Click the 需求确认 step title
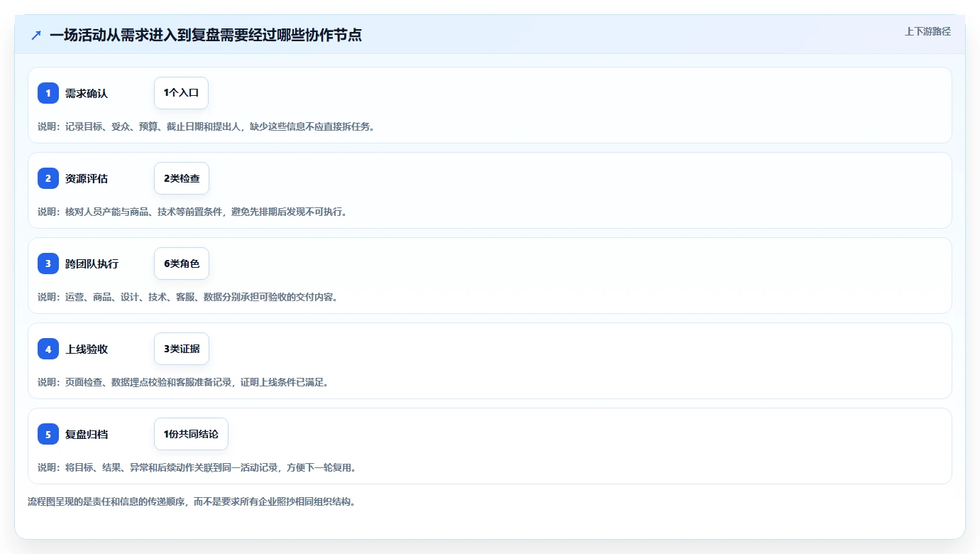This screenshot has width=980, height=554. click(87, 93)
